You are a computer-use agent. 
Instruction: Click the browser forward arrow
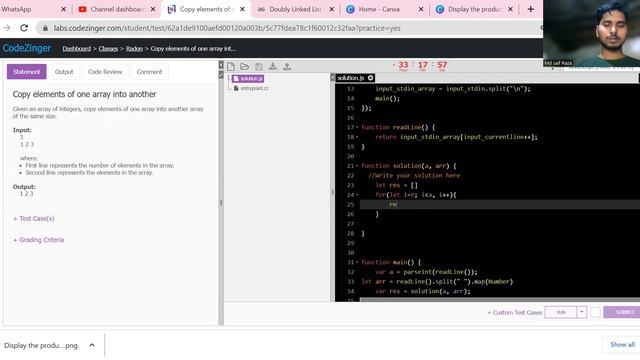(7, 28)
